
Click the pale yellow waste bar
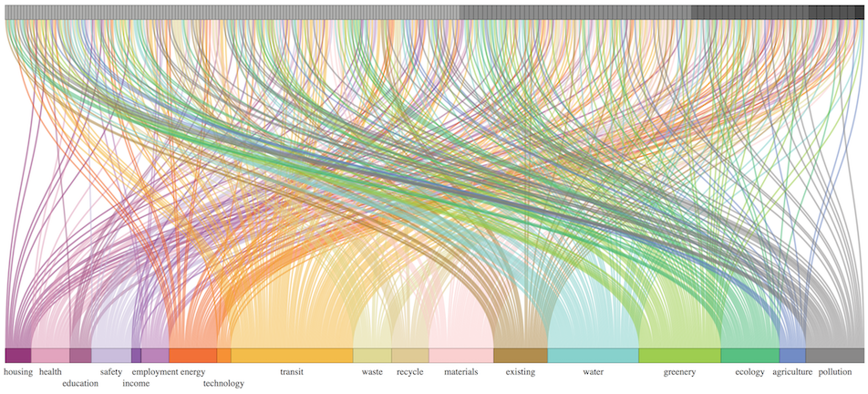click(x=372, y=356)
